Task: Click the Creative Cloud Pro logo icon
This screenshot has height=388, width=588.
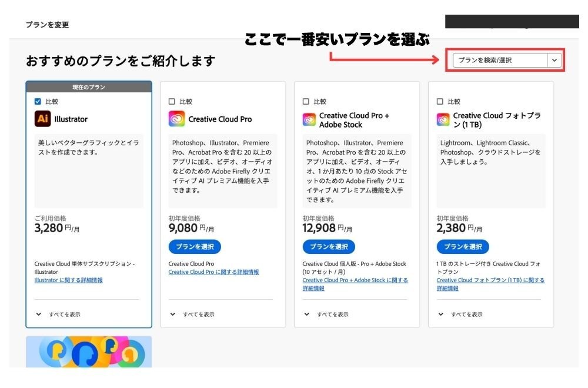Action: [176, 119]
